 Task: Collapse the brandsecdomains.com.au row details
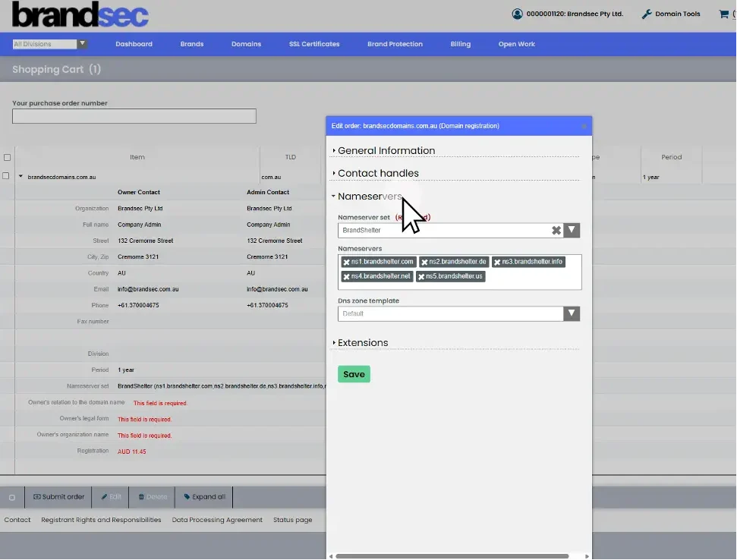pos(20,176)
